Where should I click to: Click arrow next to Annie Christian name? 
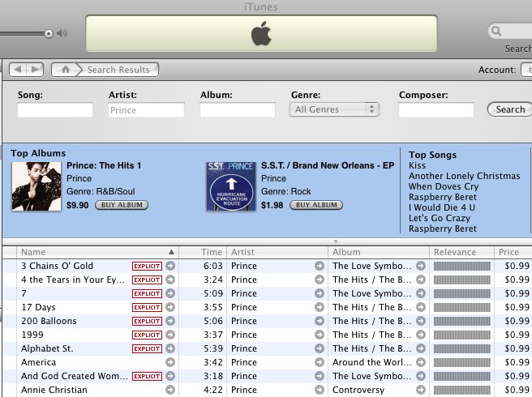pyautogui.click(x=170, y=390)
